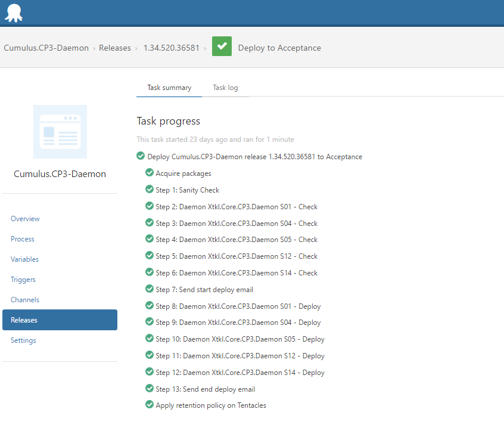The height and width of the screenshot is (437, 504).
Task: Open Step 10: Daemon S05 - Deploy
Action: pyautogui.click(x=240, y=339)
